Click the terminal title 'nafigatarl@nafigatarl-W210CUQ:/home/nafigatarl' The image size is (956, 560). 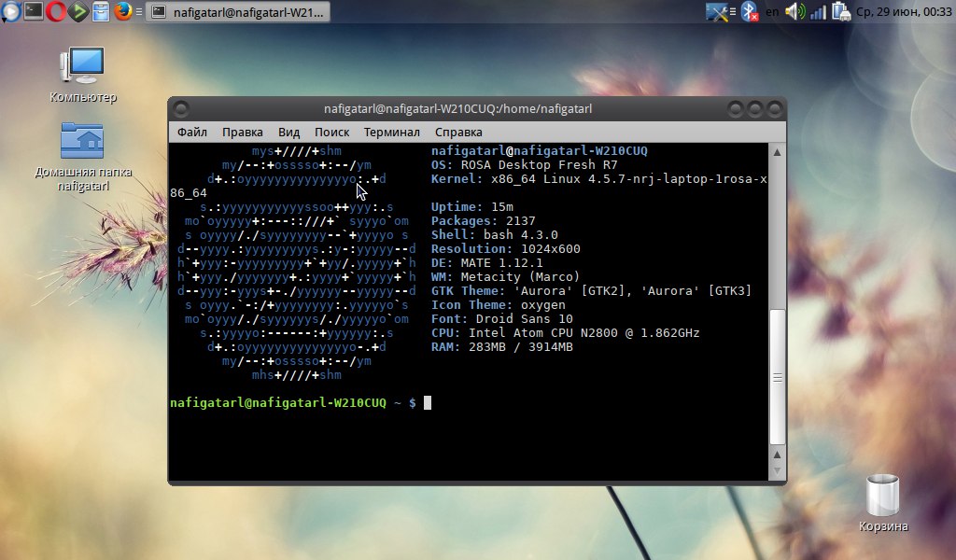pos(457,109)
